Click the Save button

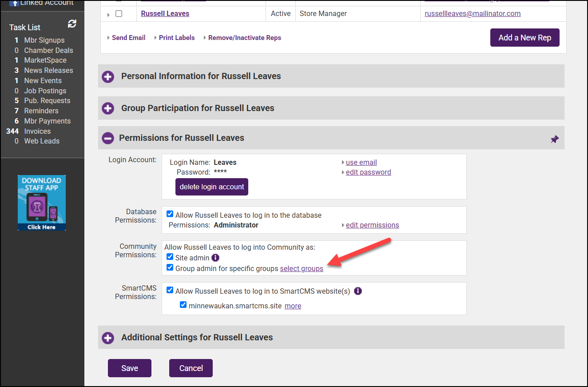(130, 368)
